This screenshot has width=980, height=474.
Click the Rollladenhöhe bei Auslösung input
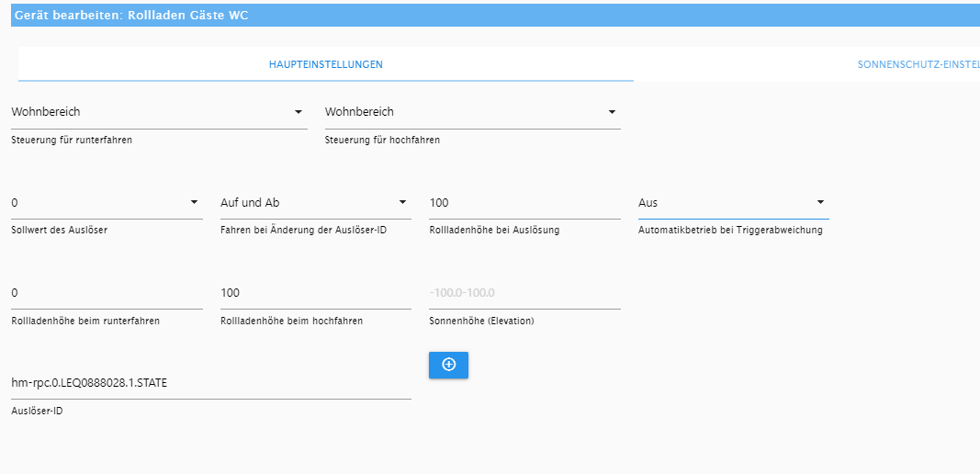tap(524, 203)
